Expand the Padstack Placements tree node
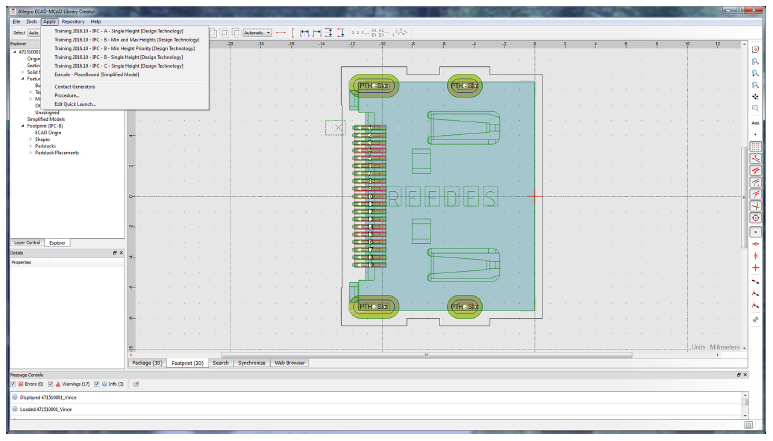 pyautogui.click(x=30, y=152)
